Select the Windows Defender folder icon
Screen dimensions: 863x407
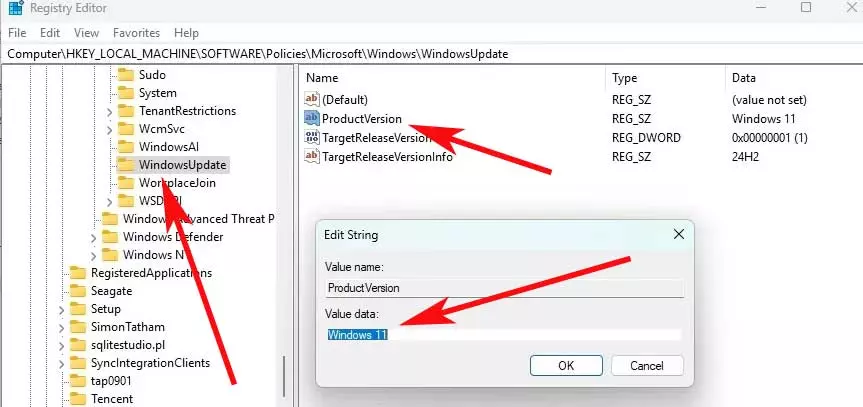click(110, 237)
